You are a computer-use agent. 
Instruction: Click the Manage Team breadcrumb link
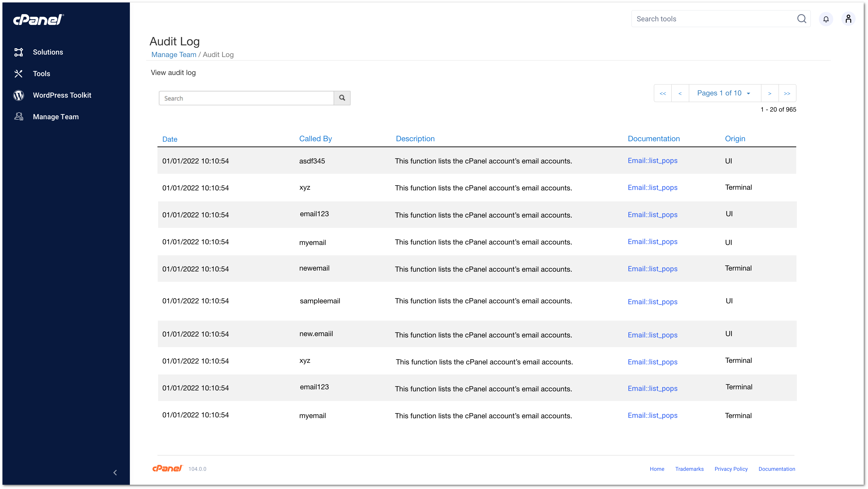[x=174, y=55]
